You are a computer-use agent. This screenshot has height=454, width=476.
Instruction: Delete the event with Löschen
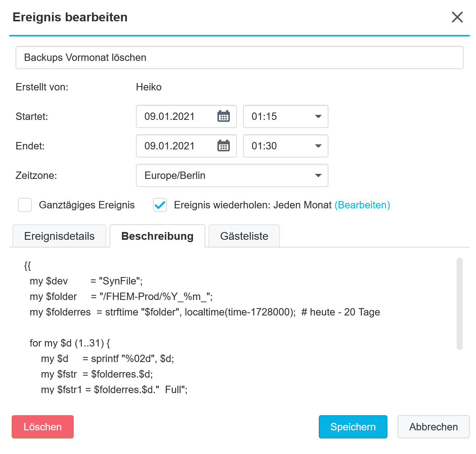click(43, 427)
